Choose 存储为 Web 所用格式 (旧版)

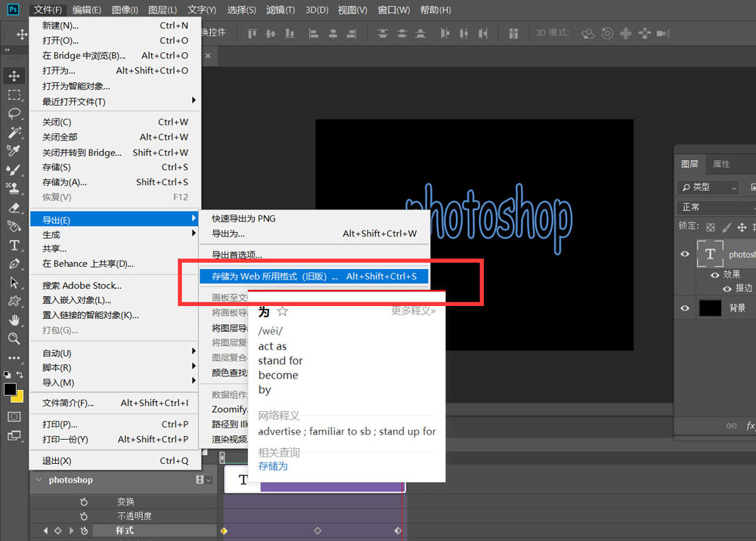[x=314, y=277]
